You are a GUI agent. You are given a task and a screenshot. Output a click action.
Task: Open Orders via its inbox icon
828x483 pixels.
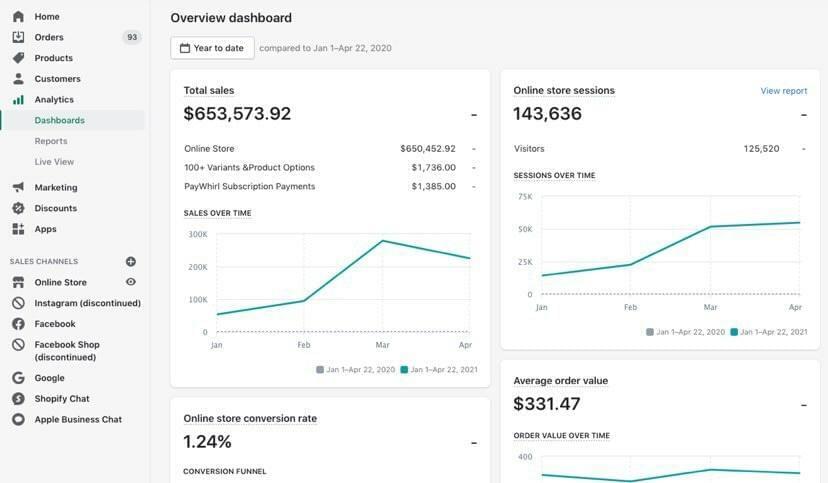pos(18,38)
